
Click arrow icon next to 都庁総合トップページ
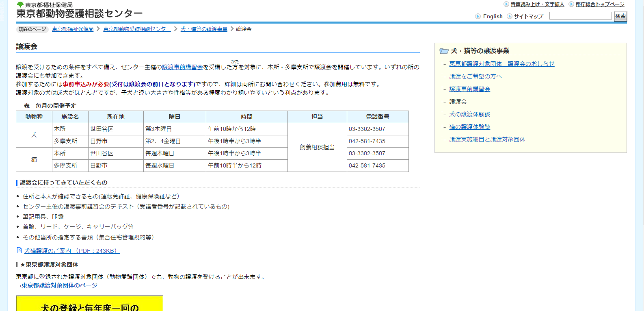[571, 4]
